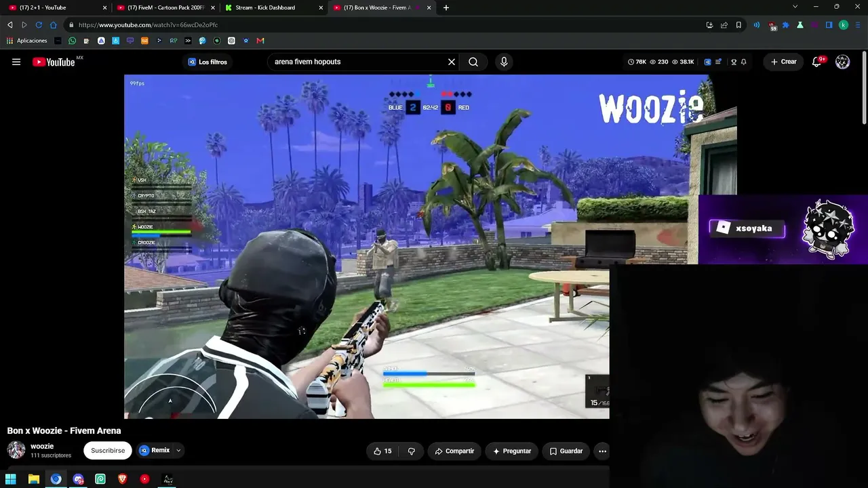
Task: Click the Remix button
Action: click(x=155, y=451)
